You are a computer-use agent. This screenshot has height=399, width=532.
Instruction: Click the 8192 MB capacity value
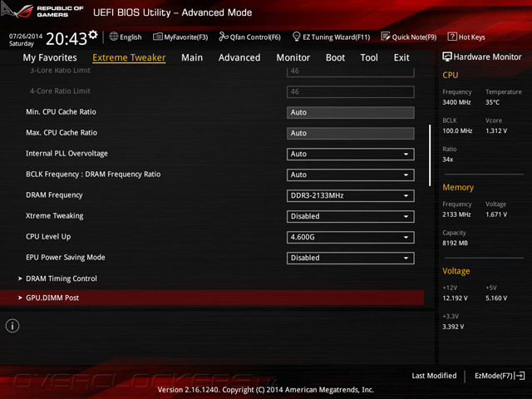[x=455, y=243]
